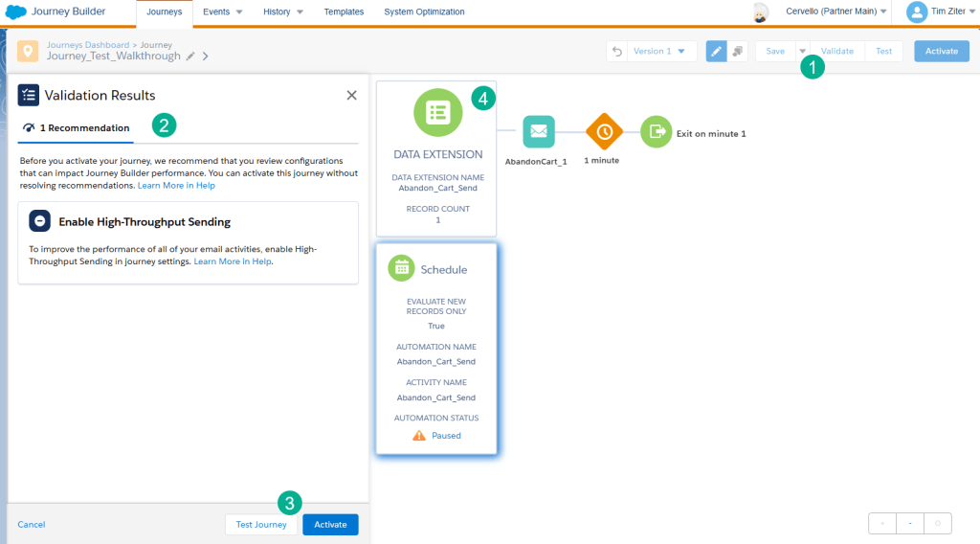Click the Data Extension entry source icon

point(437,112)
